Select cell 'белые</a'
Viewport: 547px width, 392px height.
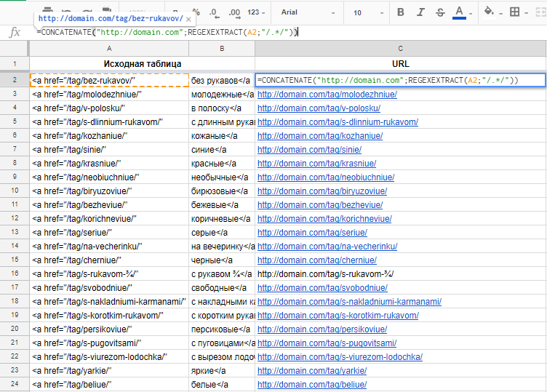point(222,384)
